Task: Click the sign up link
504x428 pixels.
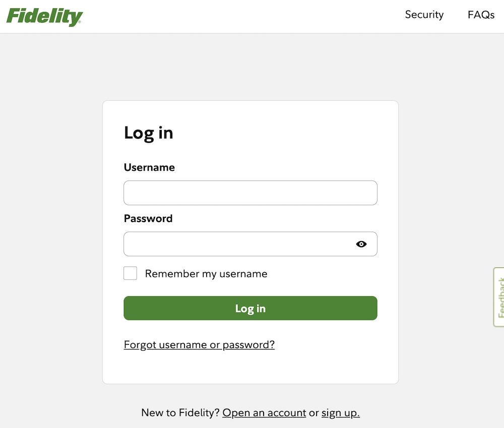Action: (340, 412)
